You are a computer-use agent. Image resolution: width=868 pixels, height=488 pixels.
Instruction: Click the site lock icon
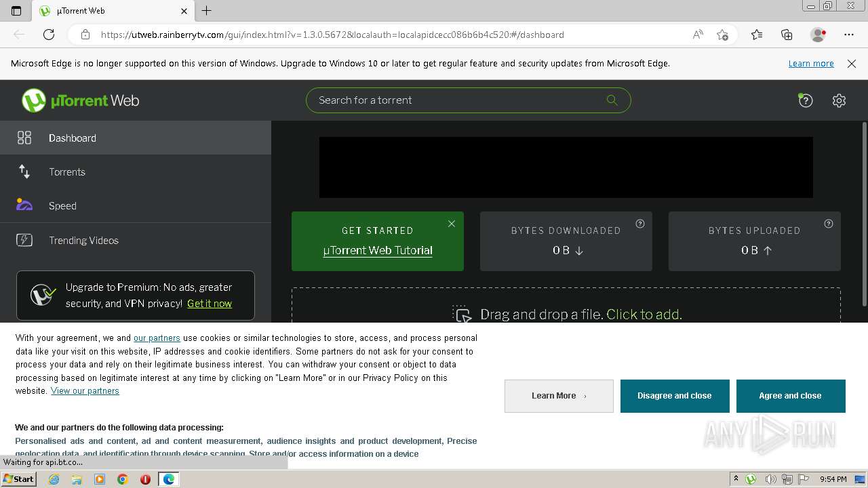click(x=85, y=35)
